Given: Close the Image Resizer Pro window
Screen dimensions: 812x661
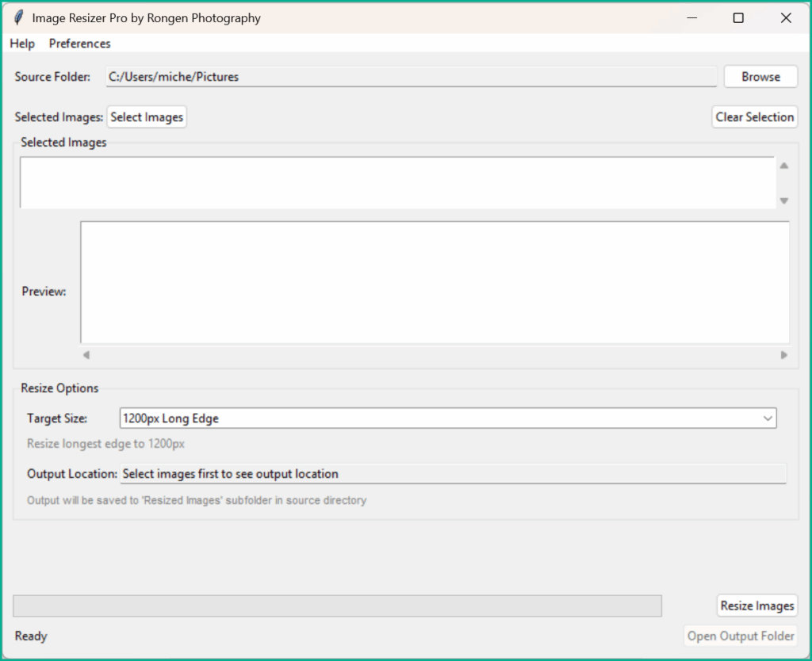Looking at the screenshot, I should (x=786, y=17).
